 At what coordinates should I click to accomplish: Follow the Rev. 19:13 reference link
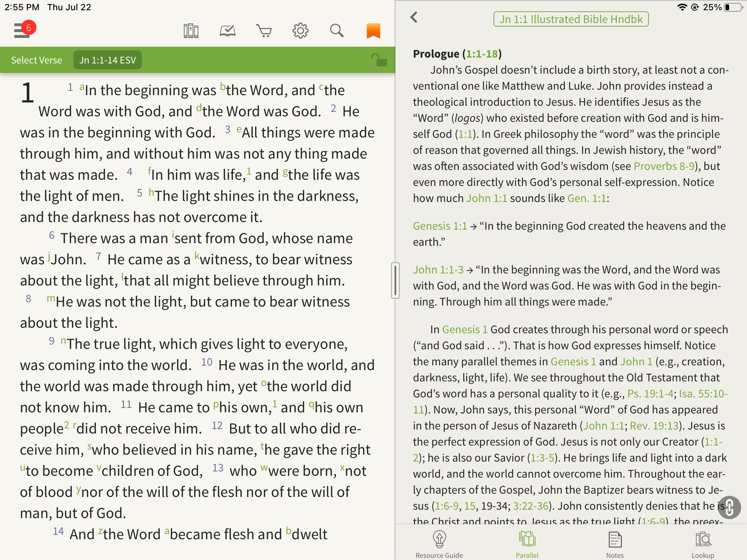pos(654,426)
